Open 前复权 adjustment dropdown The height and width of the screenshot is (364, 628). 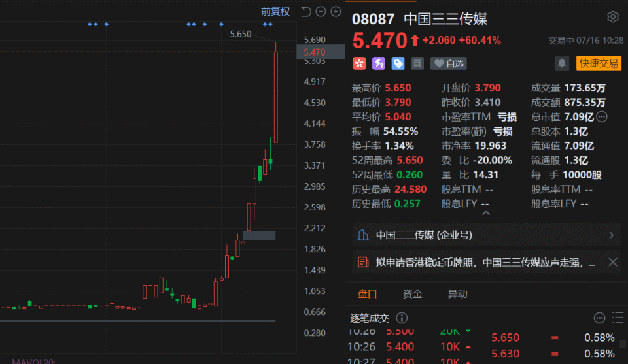point(275,12)
